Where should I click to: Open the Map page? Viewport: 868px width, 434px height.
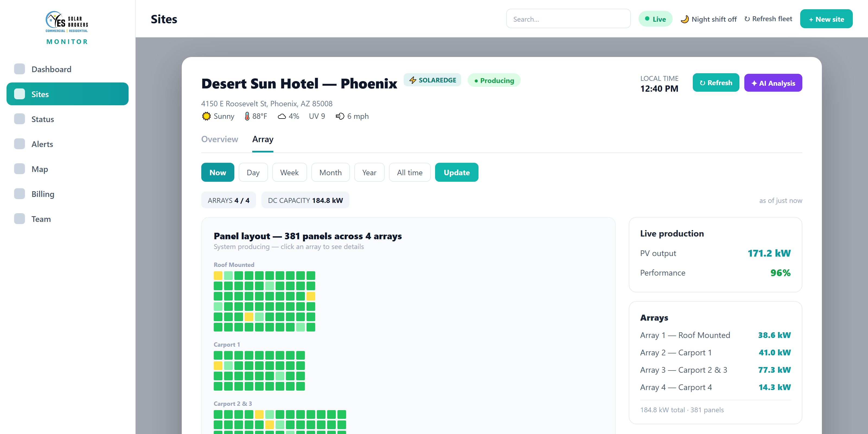[67, 169]
